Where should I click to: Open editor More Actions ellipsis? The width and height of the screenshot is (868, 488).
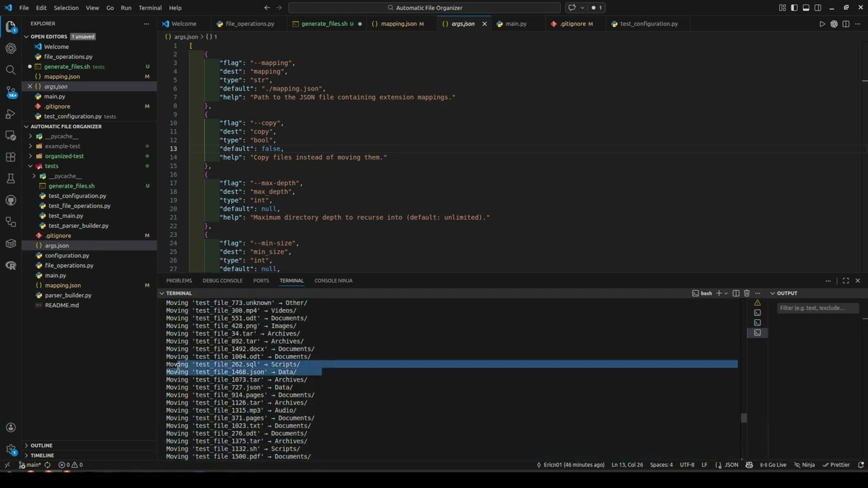(857, 24)
